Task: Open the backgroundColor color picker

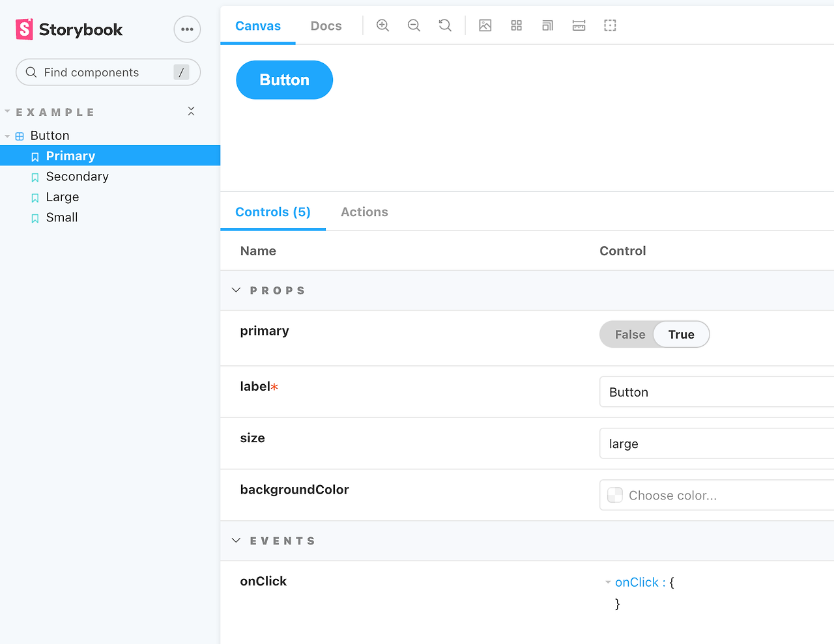Action: [614, 495]
